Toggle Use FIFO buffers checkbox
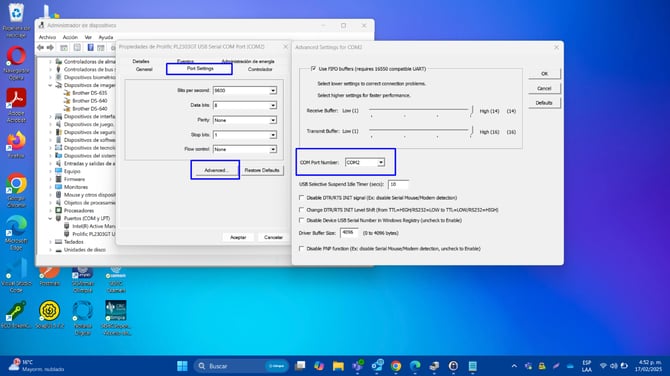The width and height of the screenshot is (670, 376). [313, 68]
